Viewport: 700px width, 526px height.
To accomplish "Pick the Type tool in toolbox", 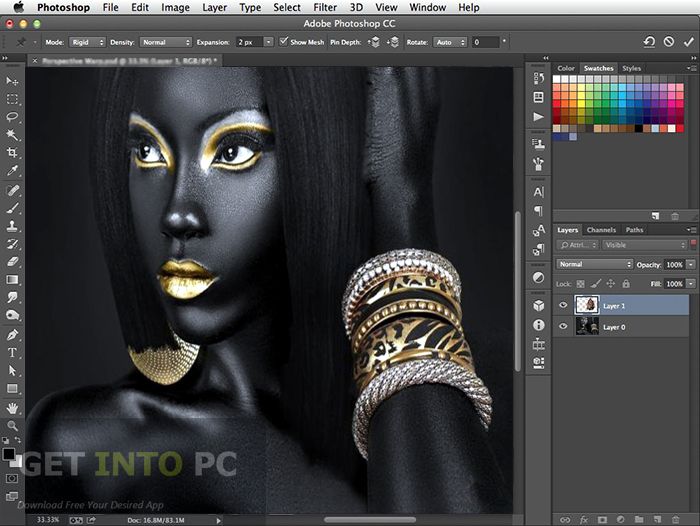I will click(13, 352).
